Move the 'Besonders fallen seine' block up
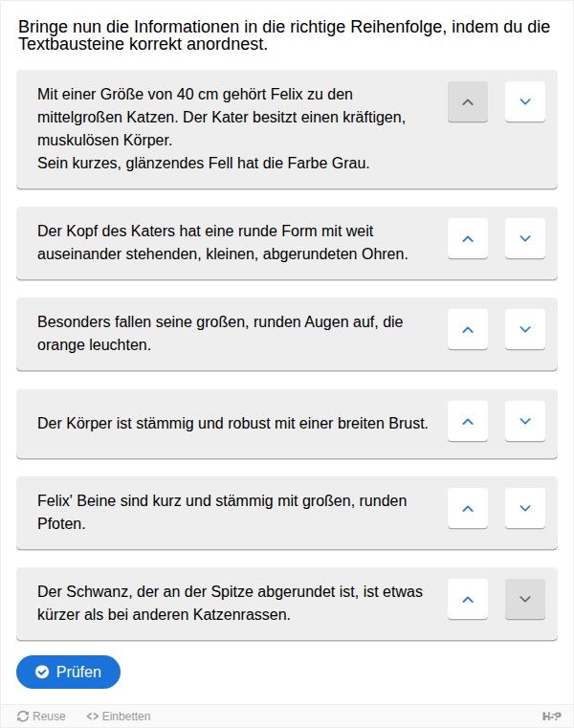574x728 pixels. click(468, 329)
